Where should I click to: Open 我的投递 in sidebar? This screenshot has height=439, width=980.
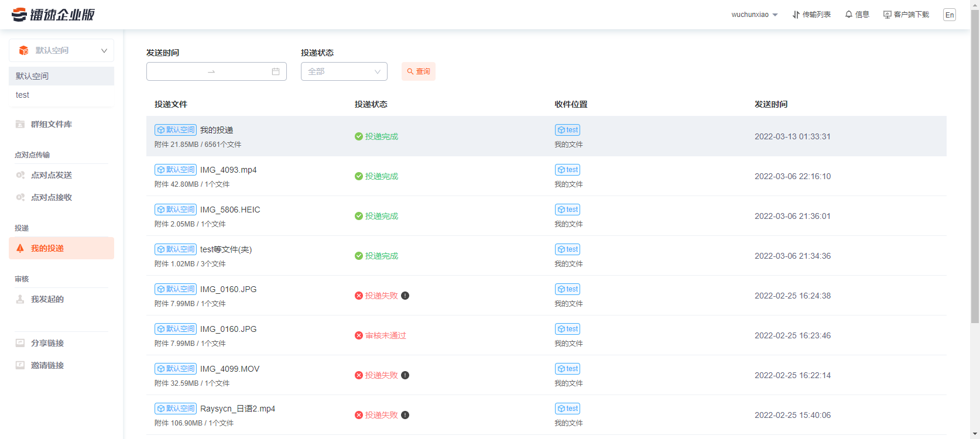[61, 248]
